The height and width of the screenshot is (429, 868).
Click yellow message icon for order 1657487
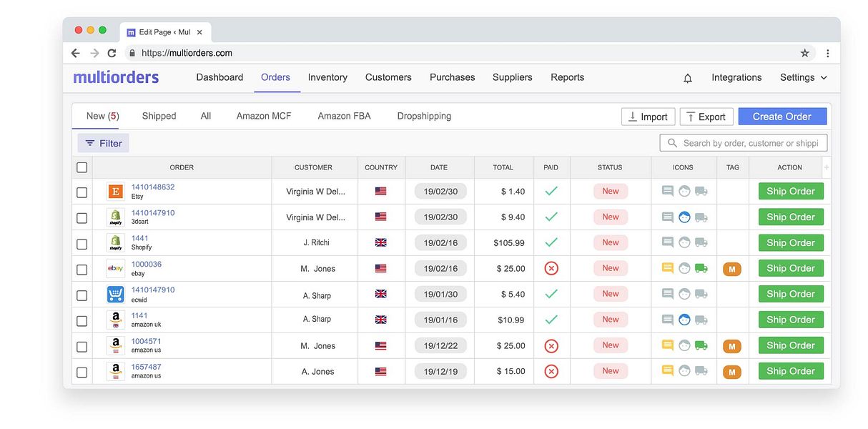pos(668,370)
